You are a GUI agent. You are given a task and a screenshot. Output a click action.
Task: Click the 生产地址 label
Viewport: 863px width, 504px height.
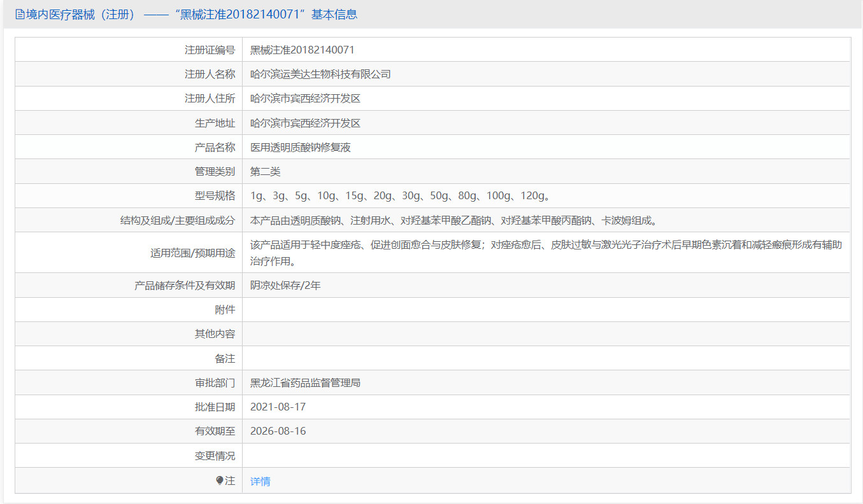(215, 123)
